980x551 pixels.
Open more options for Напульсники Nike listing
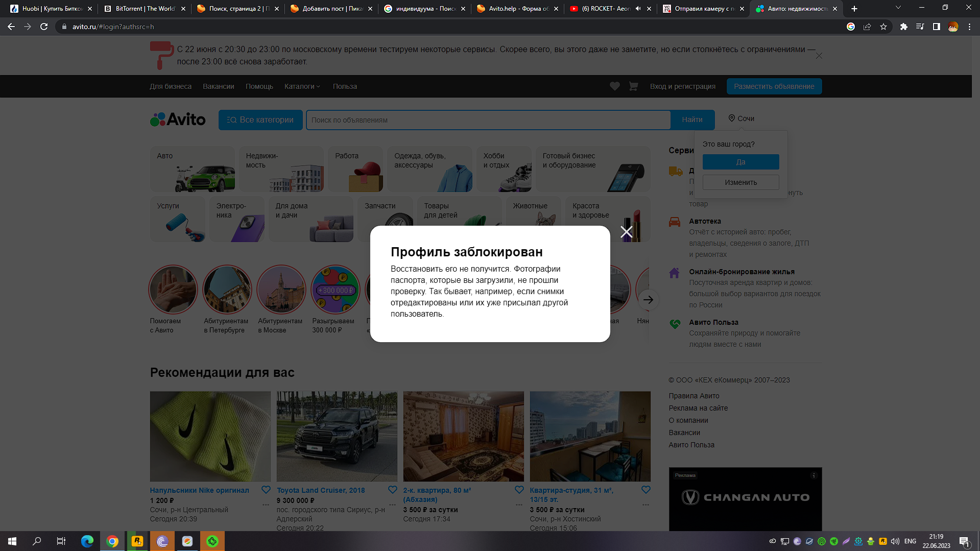point(266,505)
